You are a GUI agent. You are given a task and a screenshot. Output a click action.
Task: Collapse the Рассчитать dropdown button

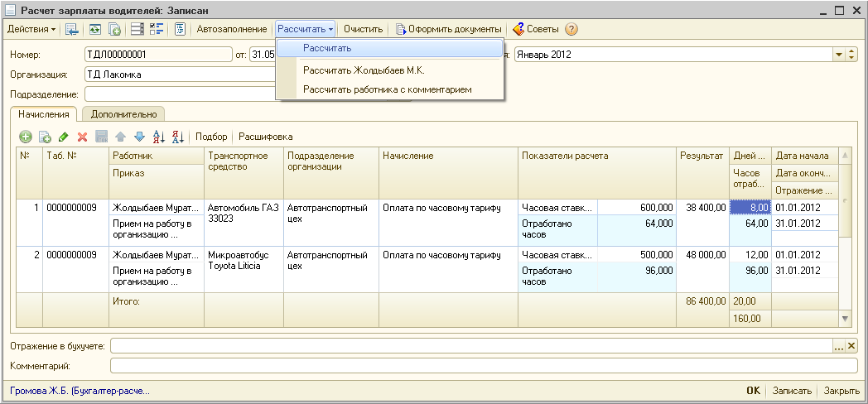point(305,29)
